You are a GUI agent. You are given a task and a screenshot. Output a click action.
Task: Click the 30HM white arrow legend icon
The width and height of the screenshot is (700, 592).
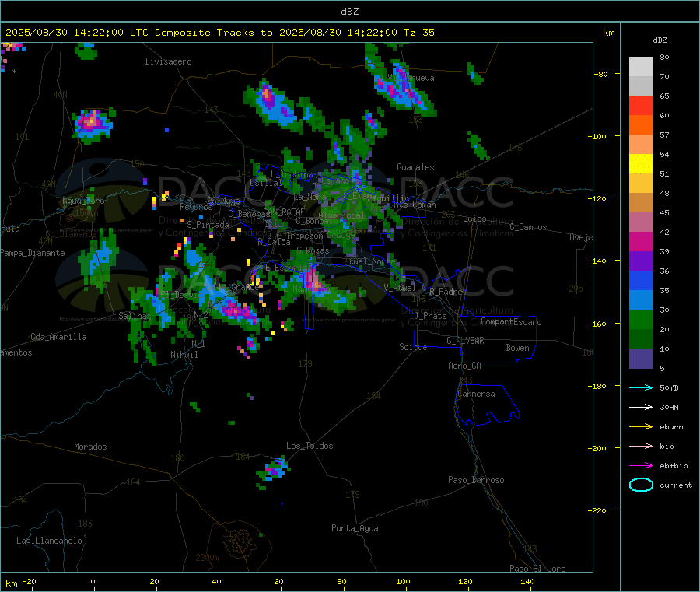click(641, 407)
